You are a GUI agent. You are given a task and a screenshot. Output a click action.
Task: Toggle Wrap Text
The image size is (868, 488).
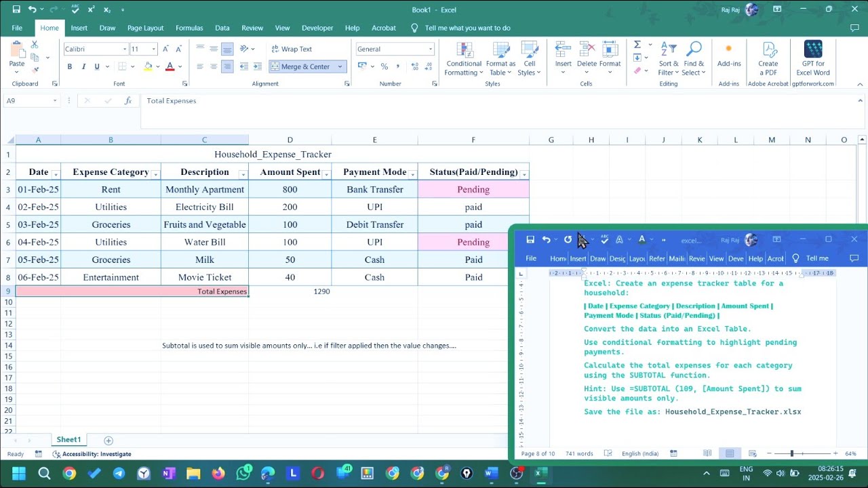click(x=292, y=49)
